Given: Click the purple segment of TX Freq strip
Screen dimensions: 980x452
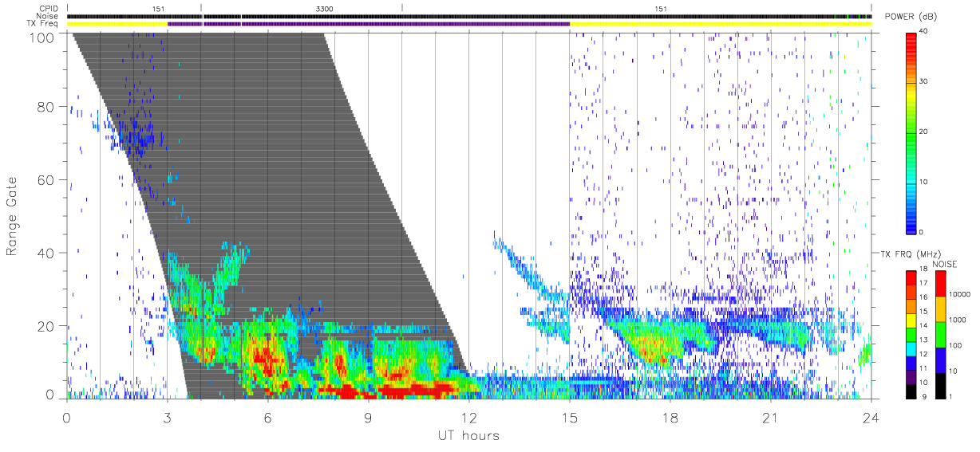Looking at the screenshot, I should (x=369, y=24).
